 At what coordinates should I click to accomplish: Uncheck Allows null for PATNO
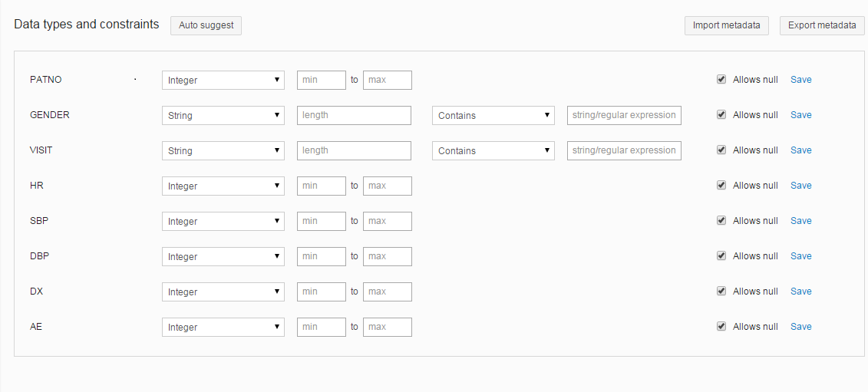[721, 80]
